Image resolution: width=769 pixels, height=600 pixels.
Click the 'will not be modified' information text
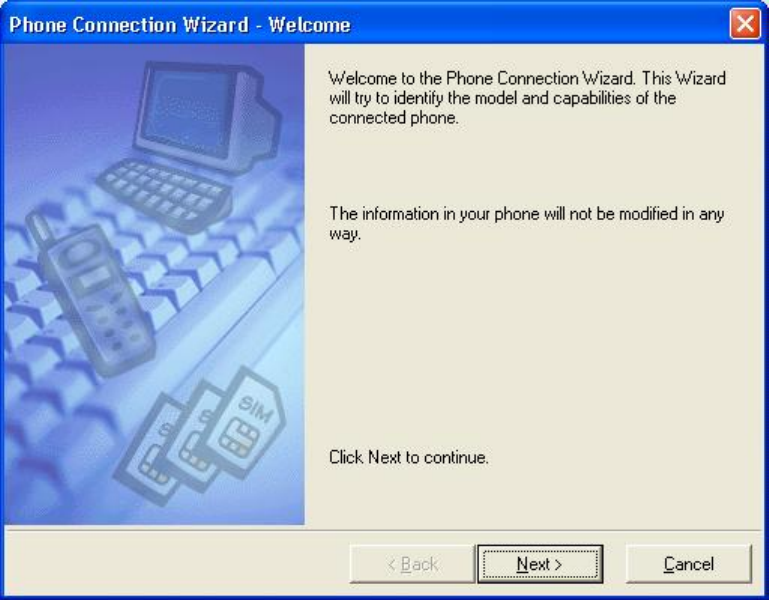coord(526,223)
